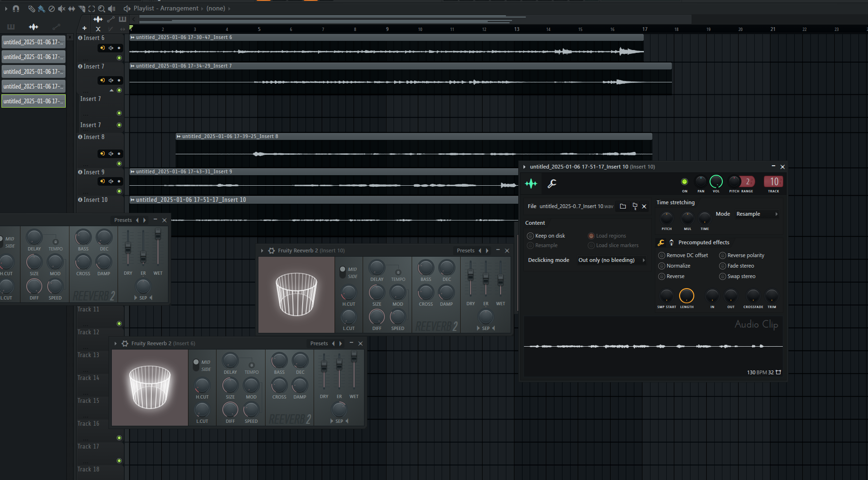
Task: Open the (none) pattern breadcrumb menu
Action: tap(216, 9)
